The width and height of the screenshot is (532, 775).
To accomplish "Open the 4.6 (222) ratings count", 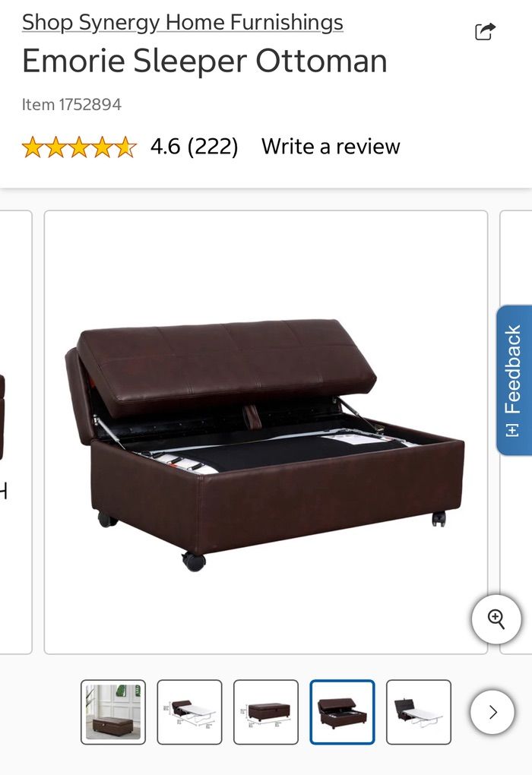I will [195, 147].
